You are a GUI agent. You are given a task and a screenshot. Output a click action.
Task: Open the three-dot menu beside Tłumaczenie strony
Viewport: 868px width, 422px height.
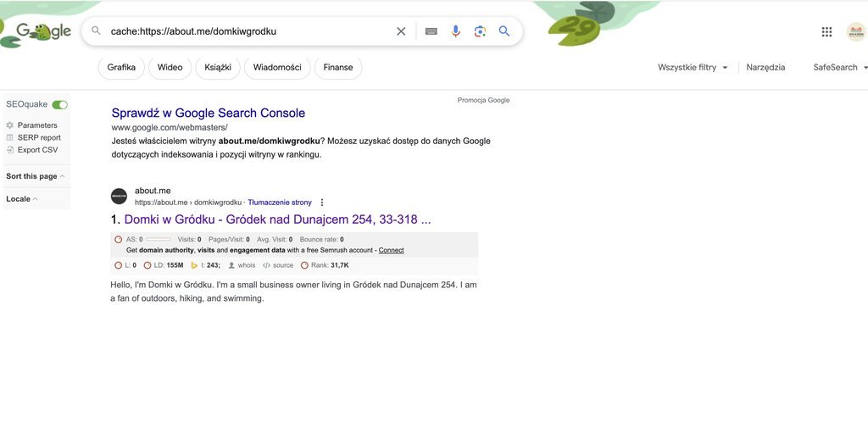point(321,203)
